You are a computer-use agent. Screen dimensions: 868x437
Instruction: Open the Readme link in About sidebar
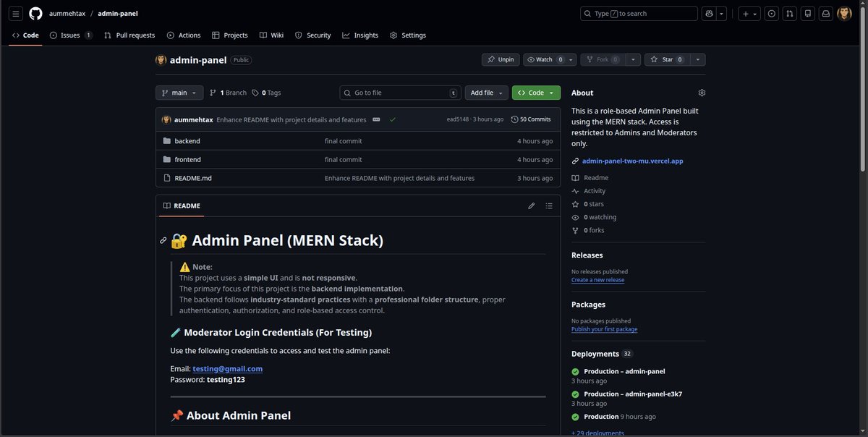[590, 178]
